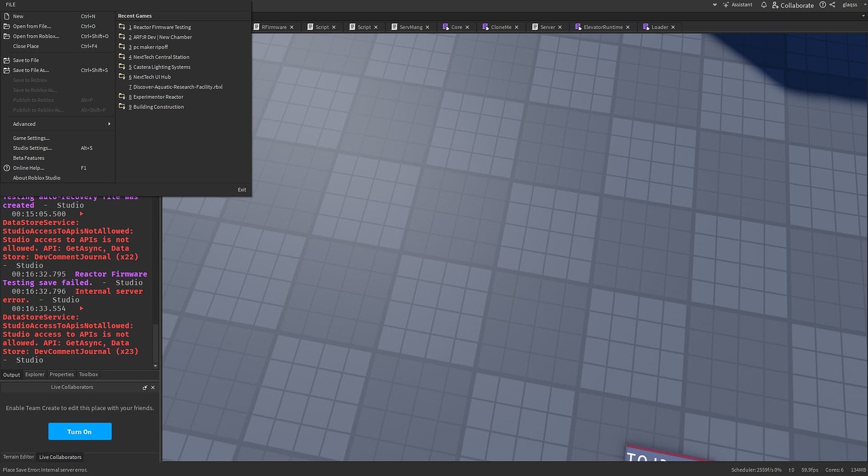Open Game Settings
This screenshot has height=476, width=868.
(x=58, y=138)
